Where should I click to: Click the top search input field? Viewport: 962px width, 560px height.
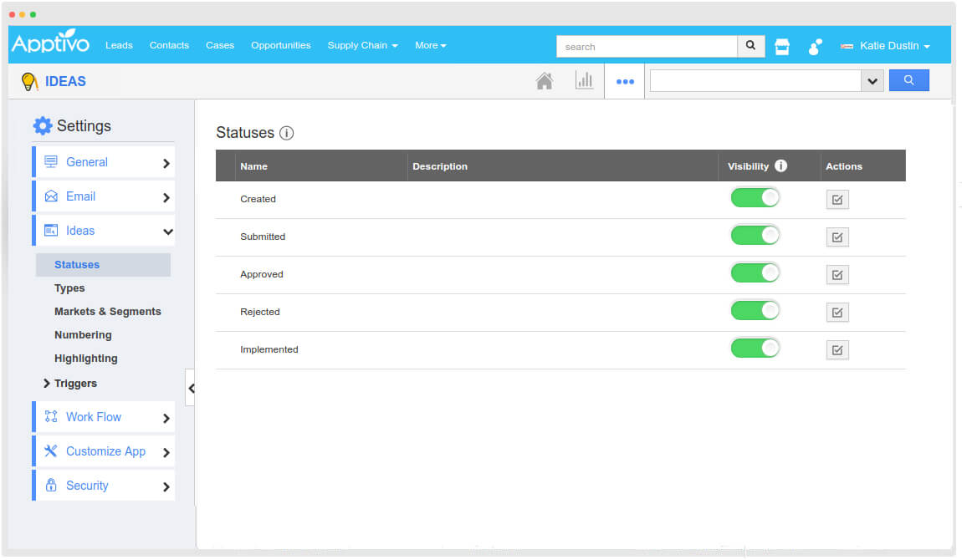pyautogui.click(x=647, y=47)
